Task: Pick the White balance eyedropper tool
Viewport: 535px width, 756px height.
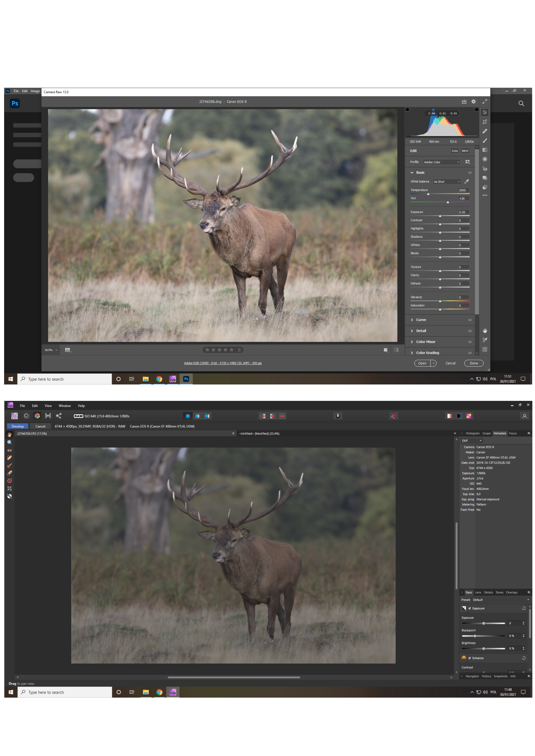Action: pyautogui.click(x=466, y=181)
